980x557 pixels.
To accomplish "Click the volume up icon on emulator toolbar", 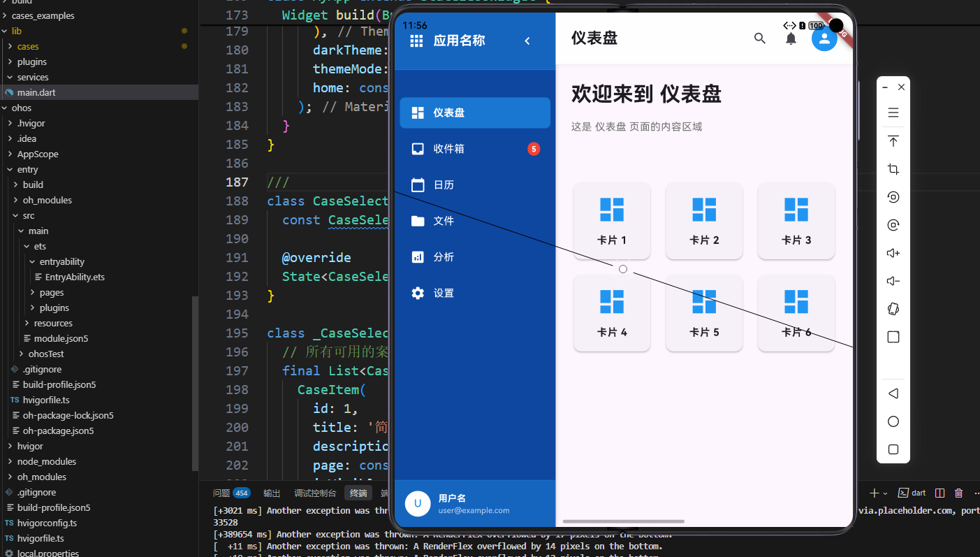I will point(893,253).
